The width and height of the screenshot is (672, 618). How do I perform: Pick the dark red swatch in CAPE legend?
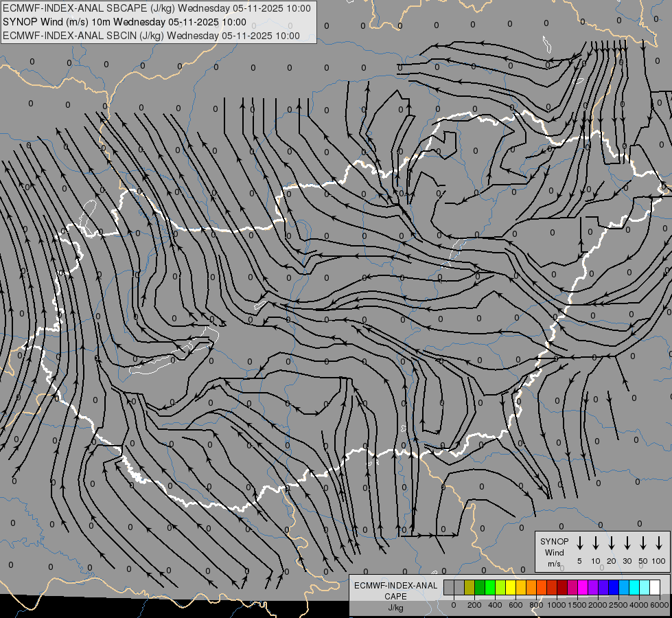[x=563, y=587]
